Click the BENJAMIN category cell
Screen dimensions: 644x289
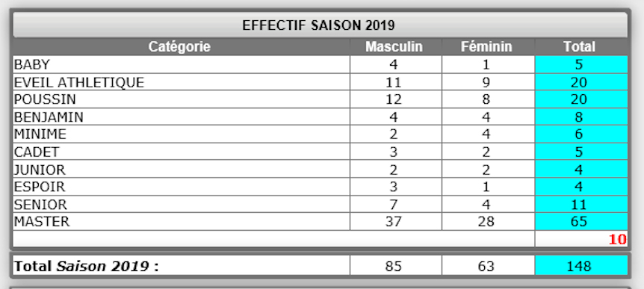[x=181, y=117]
